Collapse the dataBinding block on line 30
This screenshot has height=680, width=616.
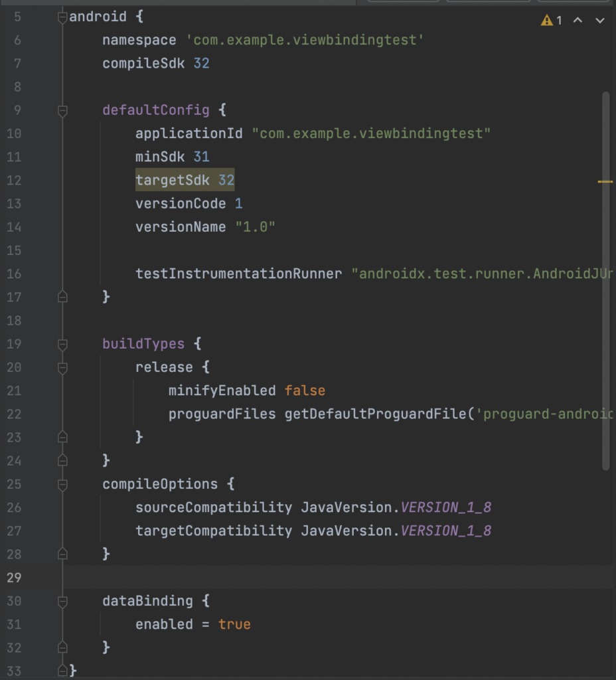point(62,602)
